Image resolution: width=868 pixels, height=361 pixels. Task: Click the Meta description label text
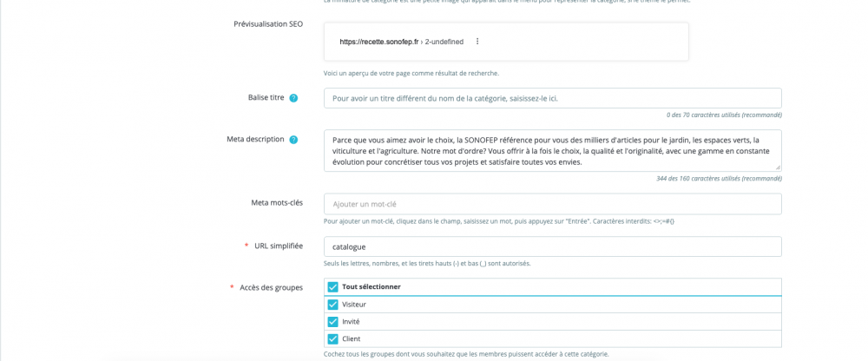tap(255, 139)
